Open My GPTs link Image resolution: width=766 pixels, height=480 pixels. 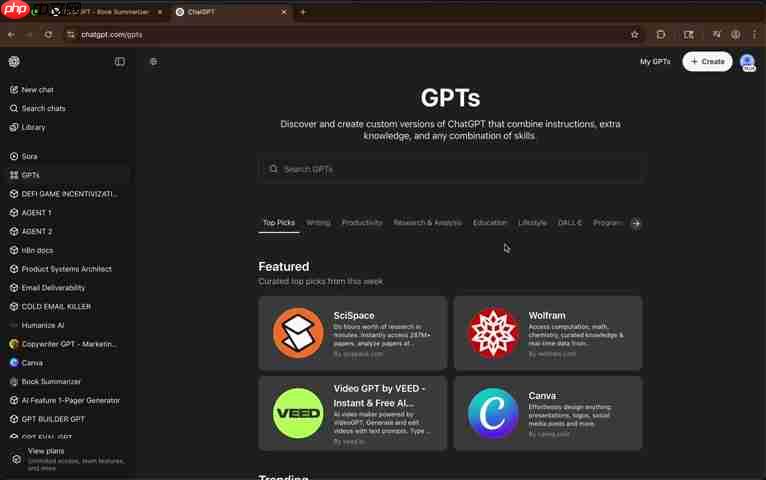point(655,62)
